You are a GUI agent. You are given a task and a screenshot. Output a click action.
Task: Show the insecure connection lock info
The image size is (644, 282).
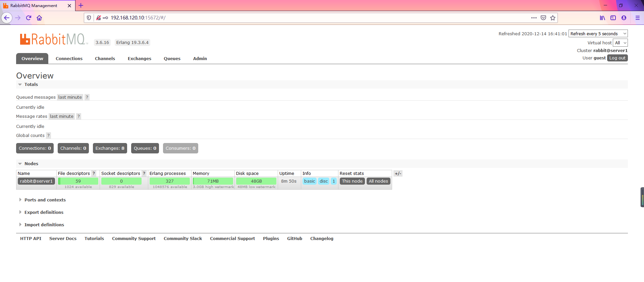pos(99,18)
